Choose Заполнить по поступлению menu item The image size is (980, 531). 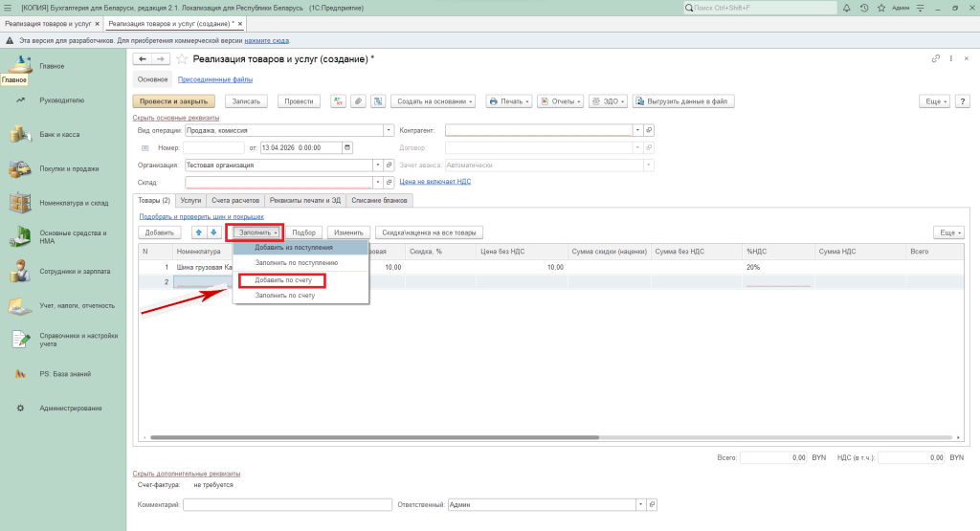point(296,261)
